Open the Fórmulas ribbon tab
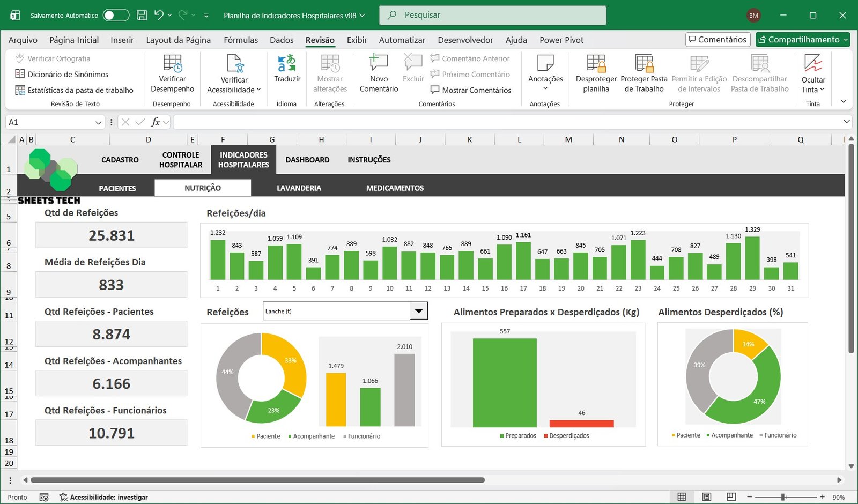 click(x=240, y=40)
